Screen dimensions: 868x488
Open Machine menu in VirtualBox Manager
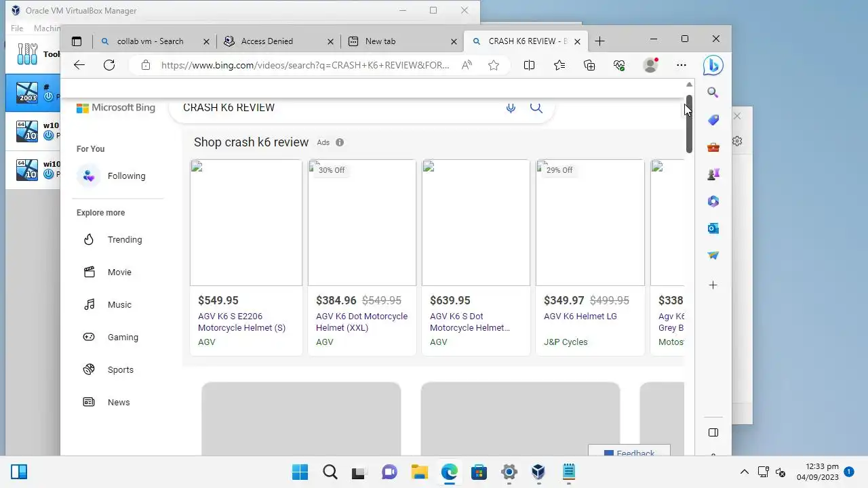(x=47, y=28)
